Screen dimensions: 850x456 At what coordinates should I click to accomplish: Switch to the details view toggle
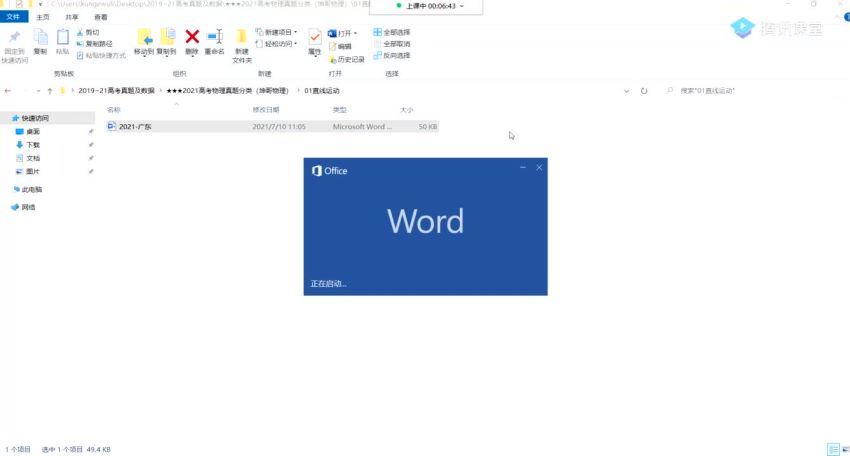click(831, 450)
